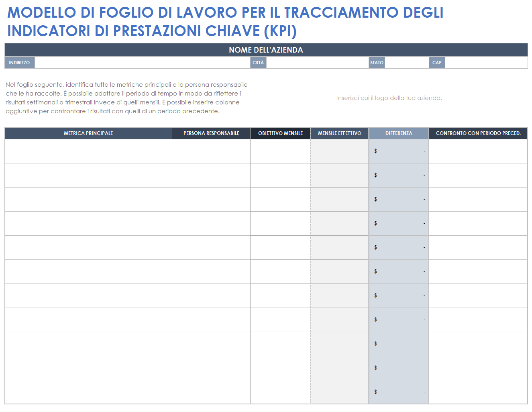
Task: Select the DIFFERENZA column header
Action: click(399, 133)
